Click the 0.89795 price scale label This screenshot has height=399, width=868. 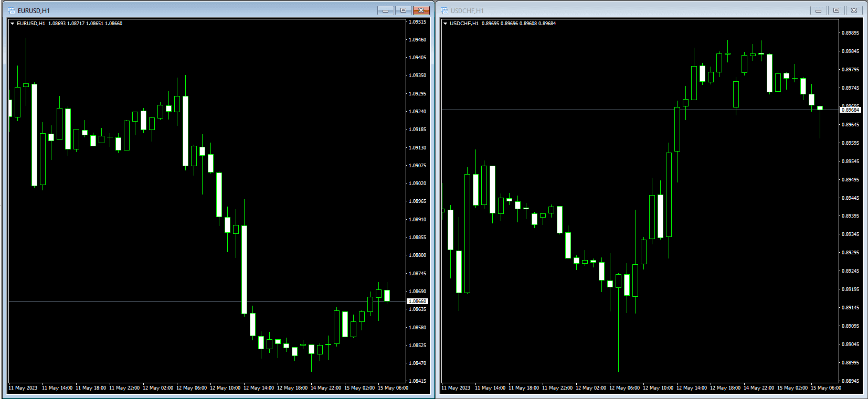851,70
